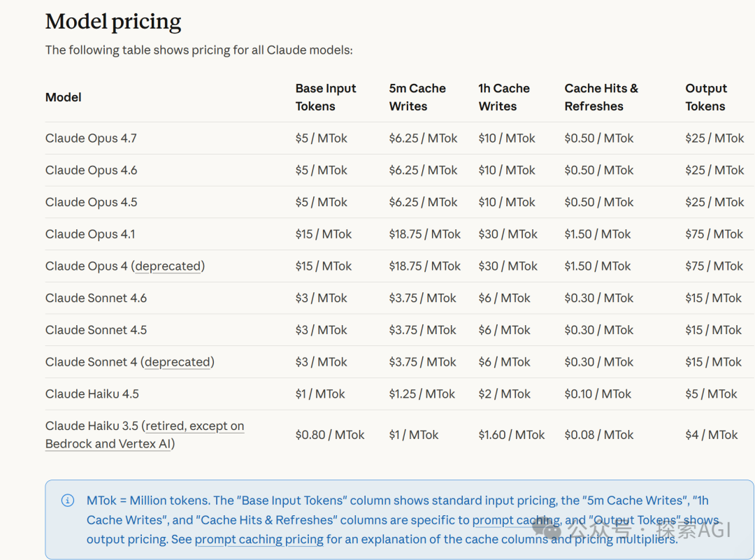This screenshot has height=560, width=755.
Task: Select the 'Claude Opus 4.6' row name
Action: (91, 171)
